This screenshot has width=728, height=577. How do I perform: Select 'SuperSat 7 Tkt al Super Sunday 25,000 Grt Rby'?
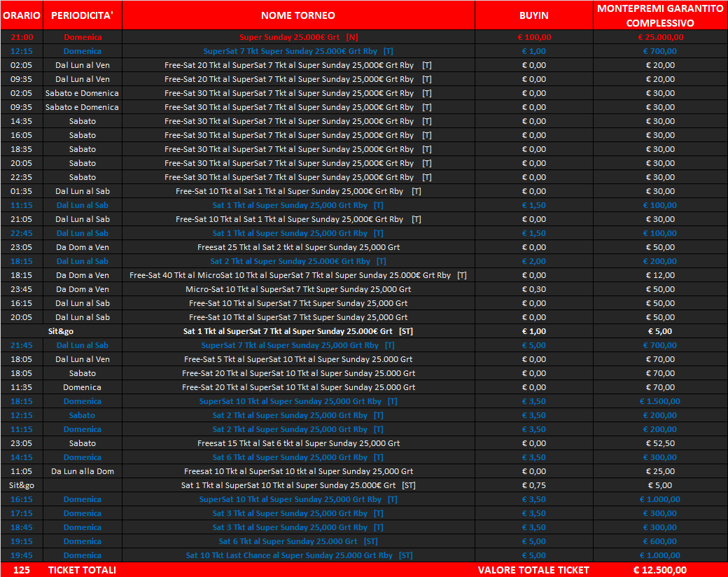click(x=298, y=345)
